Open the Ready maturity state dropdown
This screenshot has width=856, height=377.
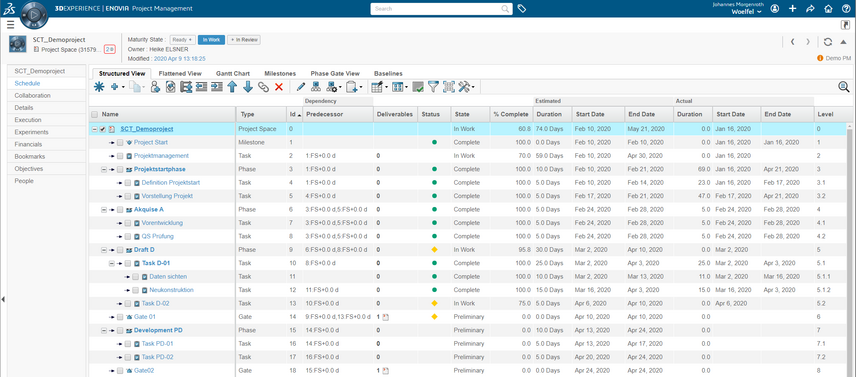(x=182, y=40)
